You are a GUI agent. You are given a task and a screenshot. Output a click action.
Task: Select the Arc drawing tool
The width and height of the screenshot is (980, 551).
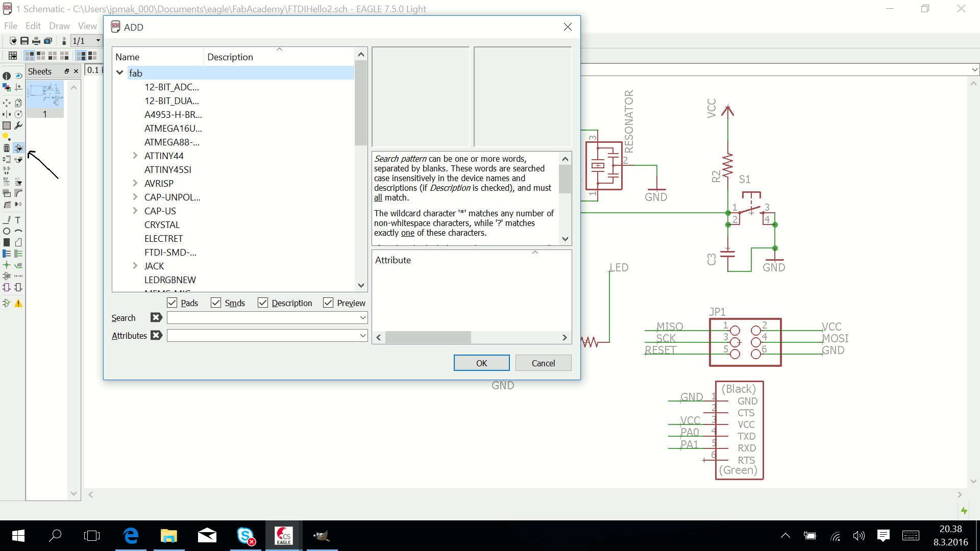point(18,231)
